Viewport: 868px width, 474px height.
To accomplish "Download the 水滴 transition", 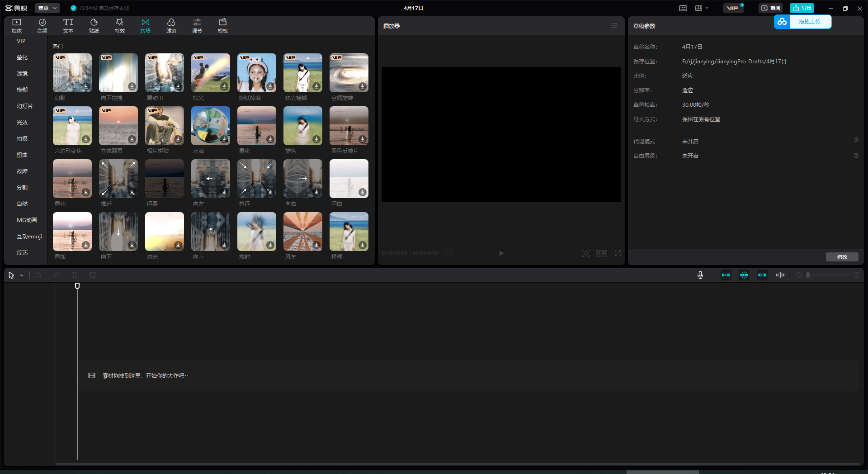I will (224, 139).
